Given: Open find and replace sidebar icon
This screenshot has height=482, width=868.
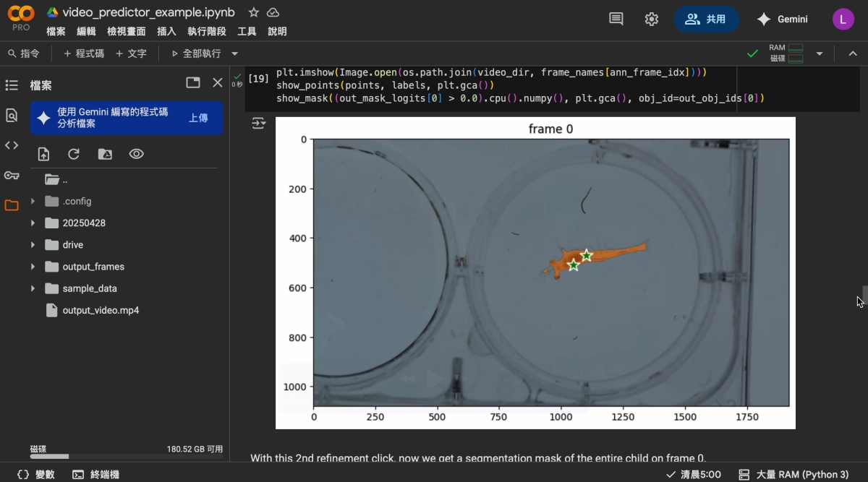Looking at the screenshot, I should (12, 115).
